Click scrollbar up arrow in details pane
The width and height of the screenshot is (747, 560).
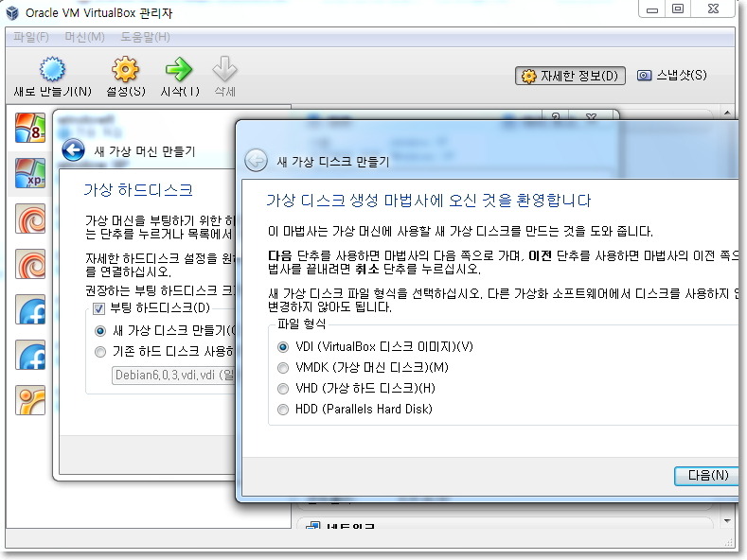(727, 114)
